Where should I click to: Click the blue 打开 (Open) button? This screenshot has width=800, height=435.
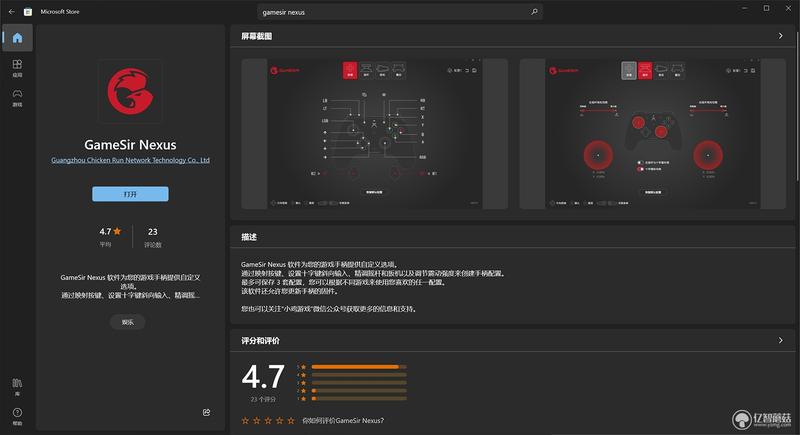[130, 194]
